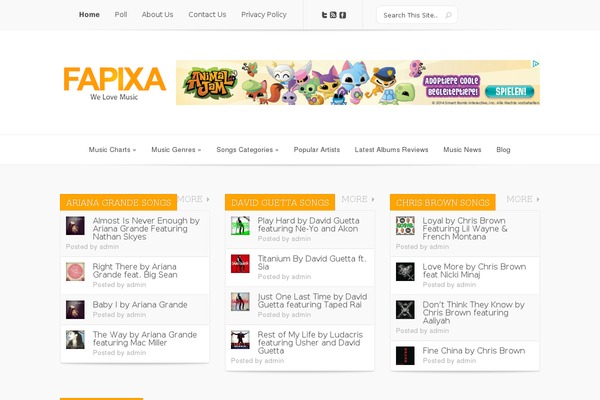600x400 pixels.
Task: Open the About Us page
Action: [x=157, y=15]
